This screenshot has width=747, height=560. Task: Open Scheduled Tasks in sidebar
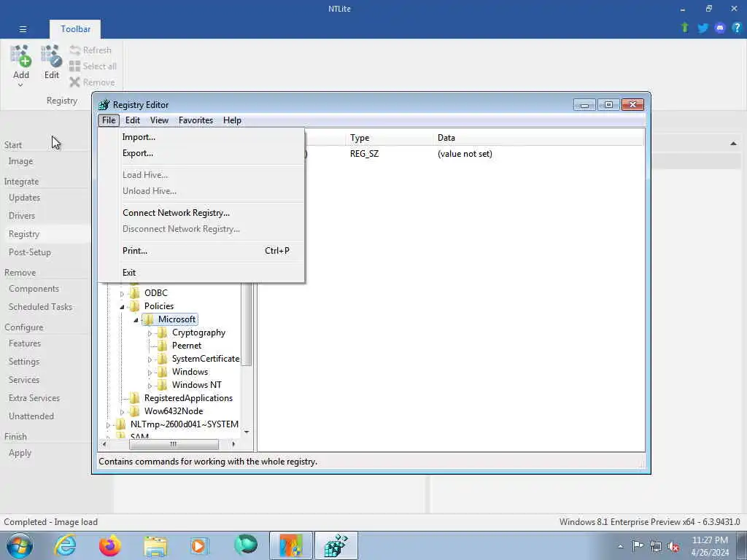(x=41, y=307)
